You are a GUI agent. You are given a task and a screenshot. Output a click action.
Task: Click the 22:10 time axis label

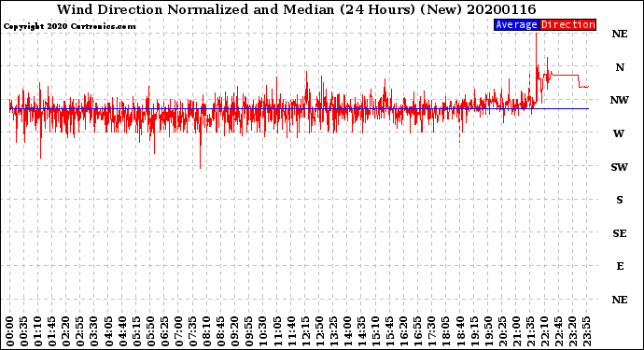(545, 331)
